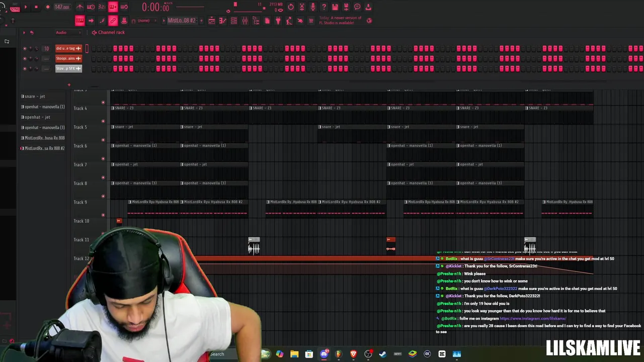Open Brave browser from the taskbar

click(353, 354)
